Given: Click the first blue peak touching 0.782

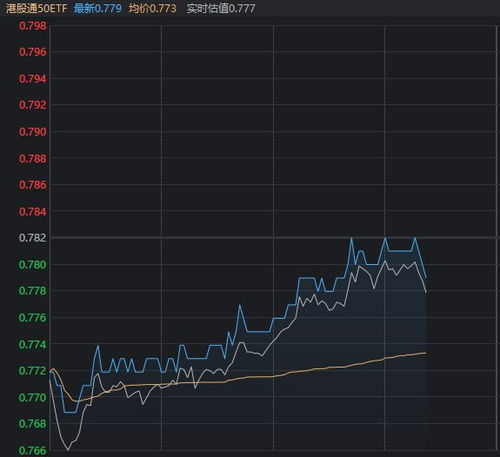Looking at the screenshot, I should click(351, 238).
